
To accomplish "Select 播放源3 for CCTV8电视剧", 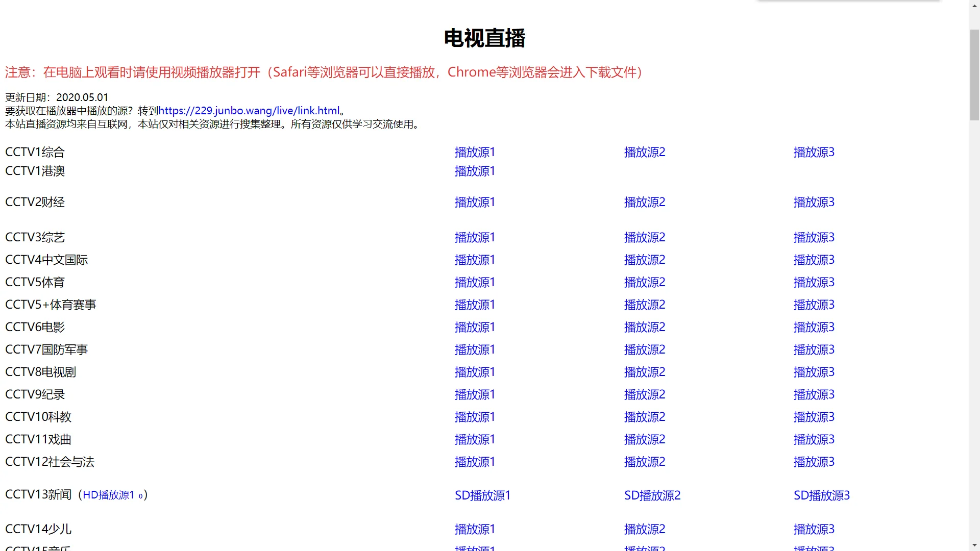I will [814, 372].
